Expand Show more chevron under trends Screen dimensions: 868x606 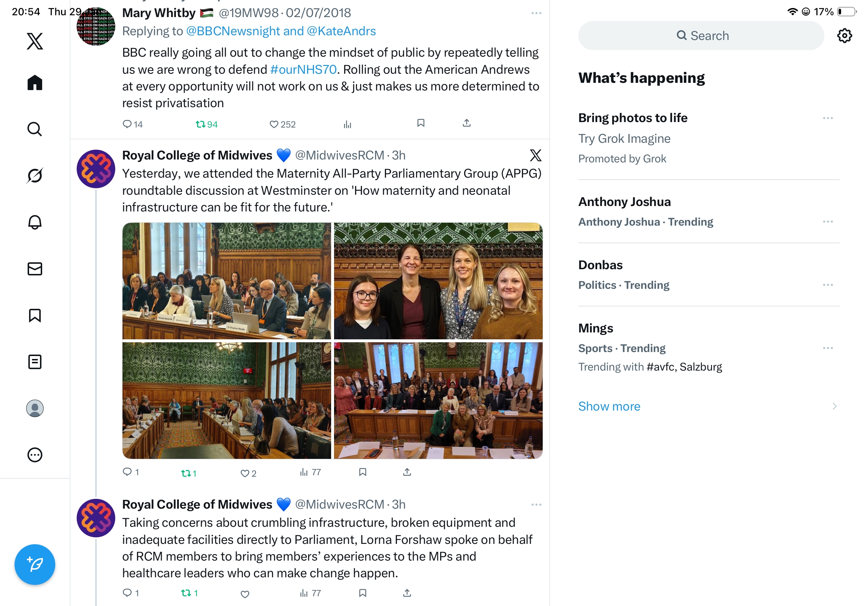[834, 406]
